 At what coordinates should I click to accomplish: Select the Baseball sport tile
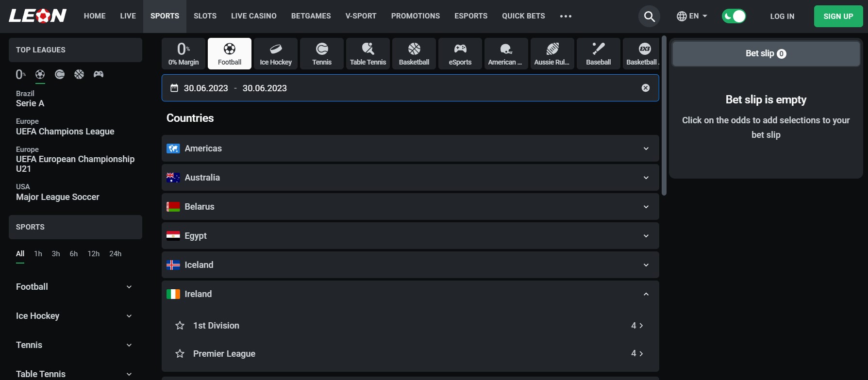[x=599, y=53]
